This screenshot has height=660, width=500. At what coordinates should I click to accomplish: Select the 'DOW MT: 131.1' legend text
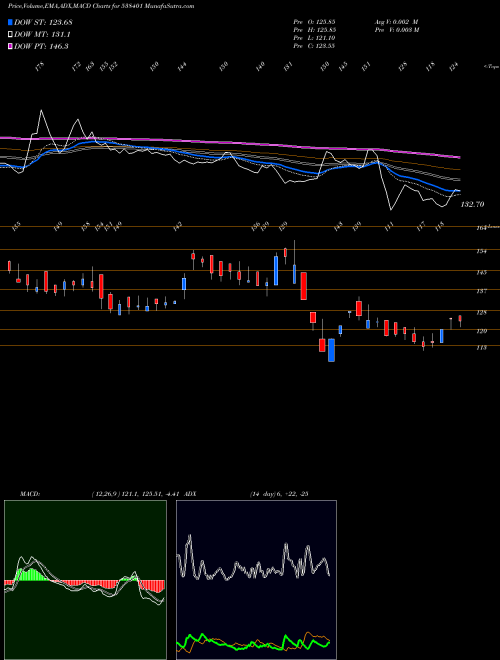pos(42,35)
